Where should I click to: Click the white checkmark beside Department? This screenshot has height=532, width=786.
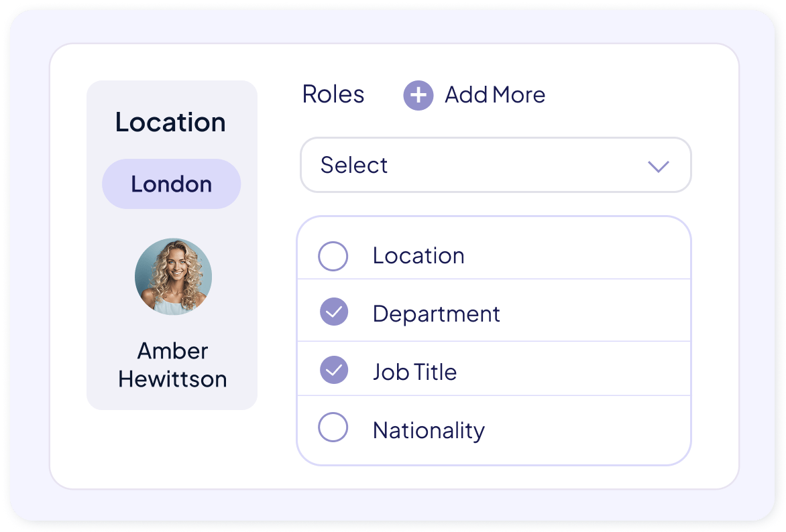(x=334, y=312)
